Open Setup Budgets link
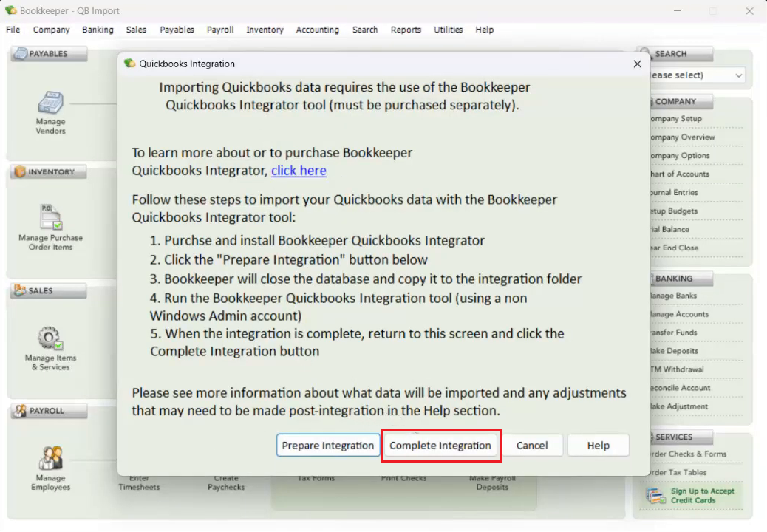 coord(674,211)
